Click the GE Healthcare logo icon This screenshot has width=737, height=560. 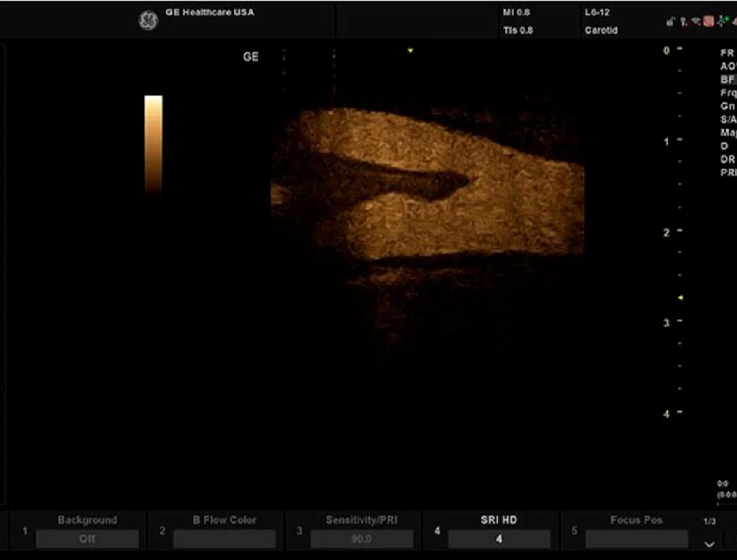[148, 20]
